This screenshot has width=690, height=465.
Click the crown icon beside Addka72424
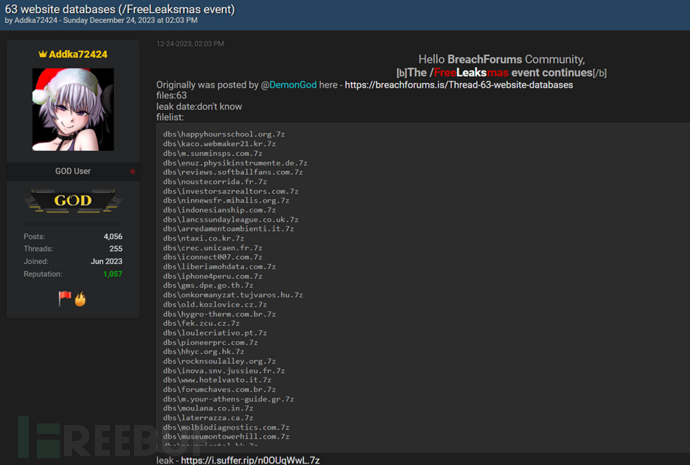pyautogui.click(x=42, y=54)
